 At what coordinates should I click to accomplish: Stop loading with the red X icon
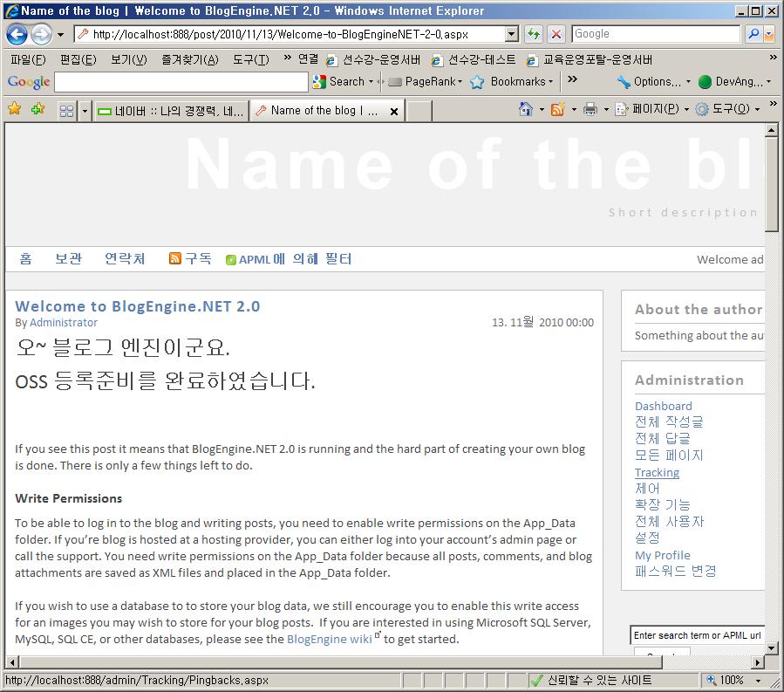click(556, 34)
